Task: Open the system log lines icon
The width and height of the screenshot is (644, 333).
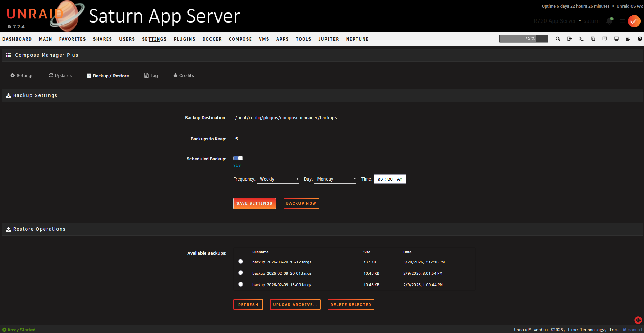Action: [628, 39]
